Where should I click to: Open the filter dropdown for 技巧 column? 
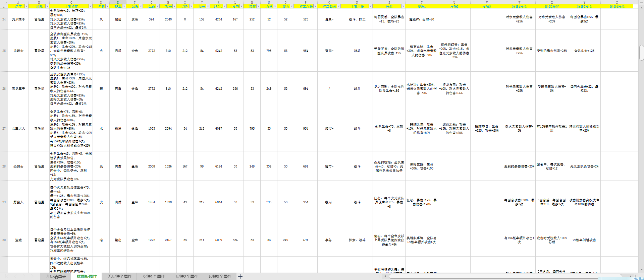coord(241,6)
